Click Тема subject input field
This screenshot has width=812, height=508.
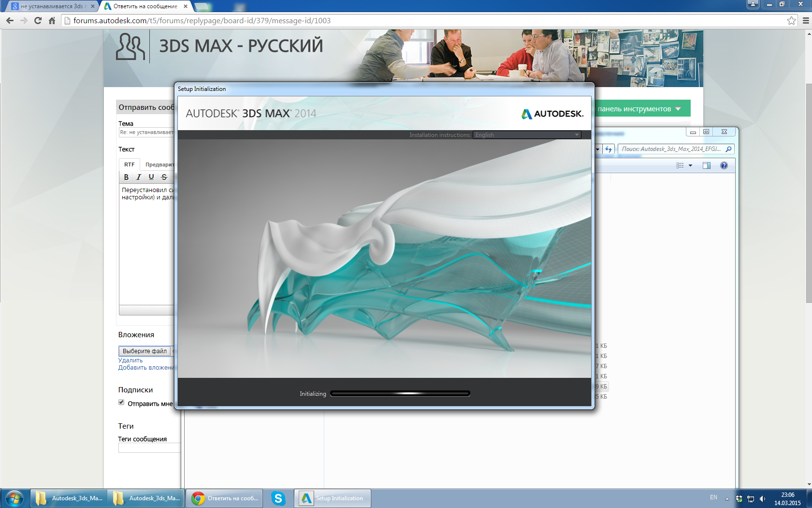(x=147, y=132)
